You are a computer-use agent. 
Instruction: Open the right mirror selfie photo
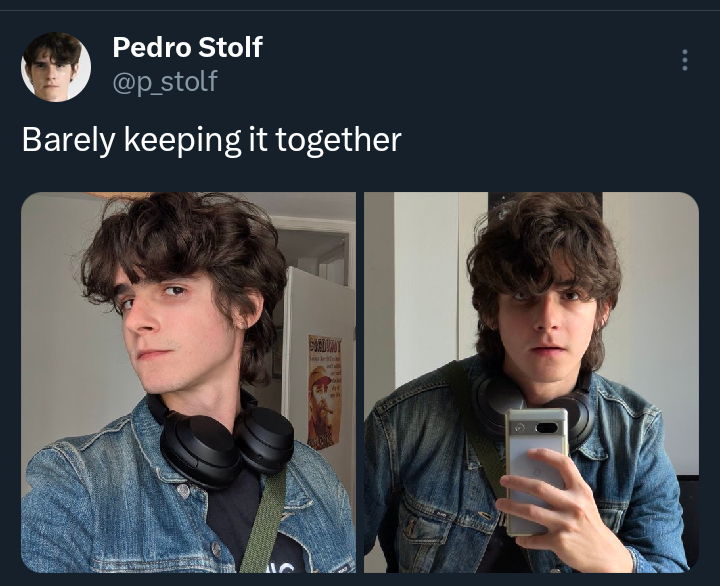click(x=531, y=382)
